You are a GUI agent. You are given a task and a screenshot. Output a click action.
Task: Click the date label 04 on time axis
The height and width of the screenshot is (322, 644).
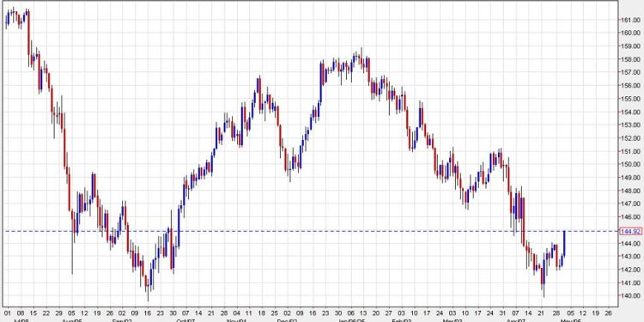tap(236, 313)
